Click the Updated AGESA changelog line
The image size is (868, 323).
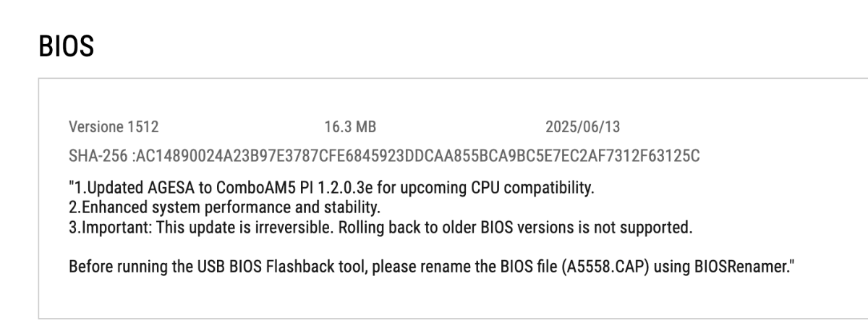(x=331, y=189)
